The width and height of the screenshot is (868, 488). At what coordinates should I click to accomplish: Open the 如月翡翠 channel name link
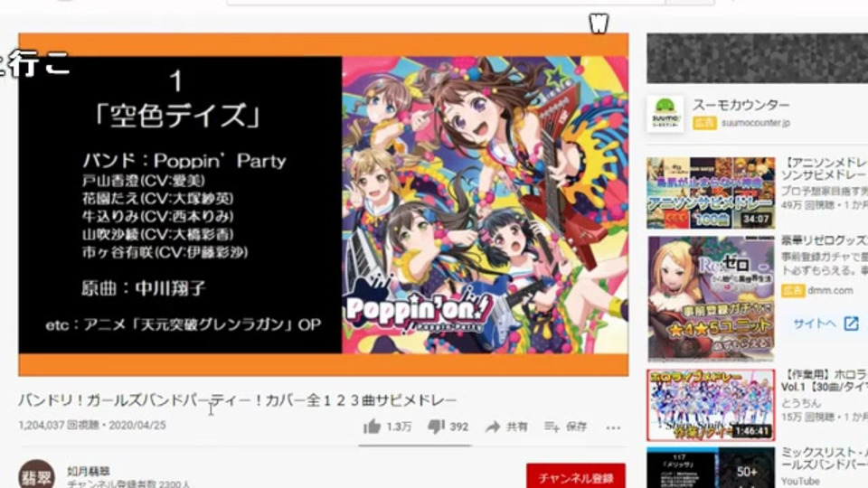pos(89,471)
